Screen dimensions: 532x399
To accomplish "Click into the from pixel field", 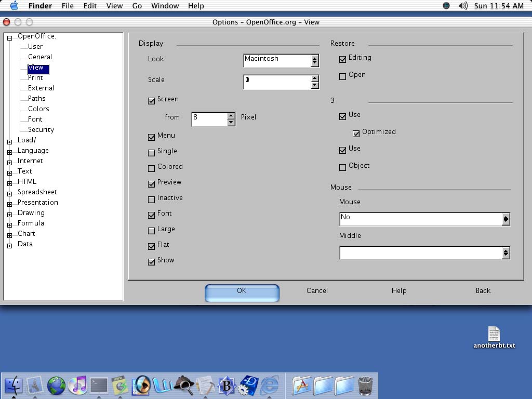I will click(x=209, y=119).
